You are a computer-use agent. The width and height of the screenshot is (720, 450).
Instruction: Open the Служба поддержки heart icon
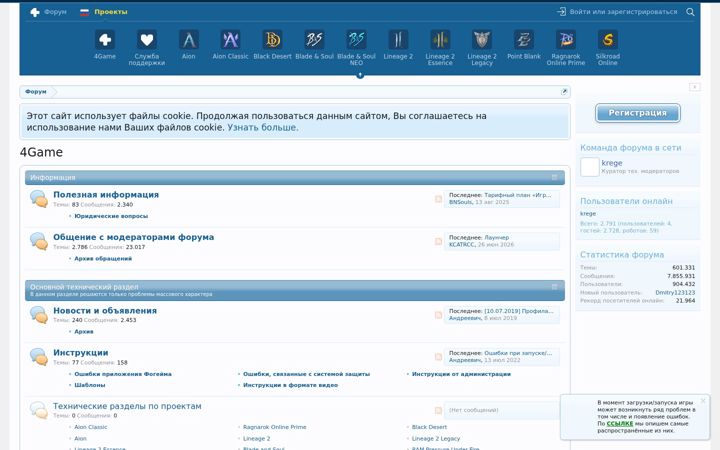point(146,39)
